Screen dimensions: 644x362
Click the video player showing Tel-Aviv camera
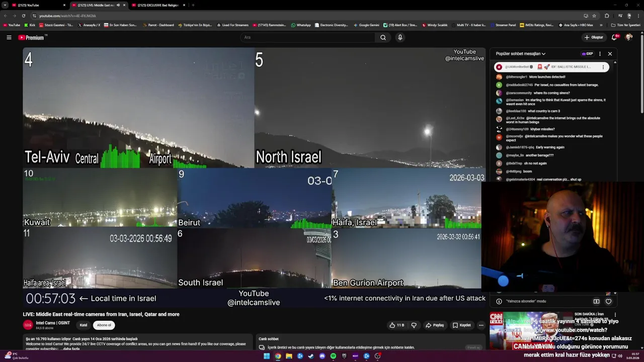(138, 108)
